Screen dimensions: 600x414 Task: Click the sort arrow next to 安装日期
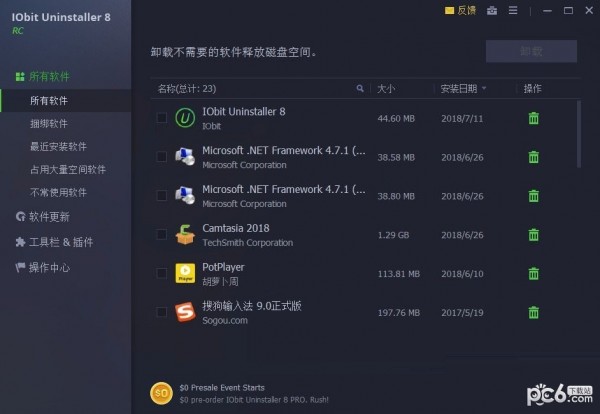click(x=484, y=88)
